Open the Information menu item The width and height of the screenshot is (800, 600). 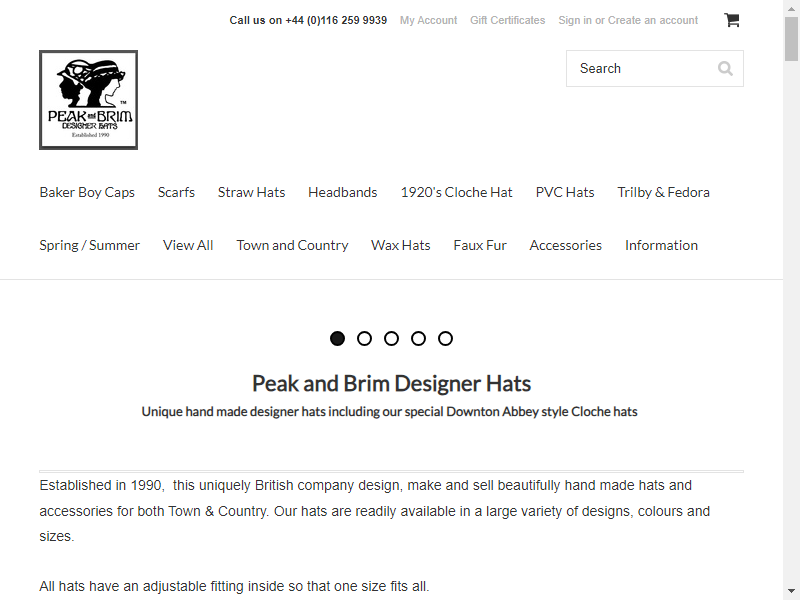tap(661, 245)
